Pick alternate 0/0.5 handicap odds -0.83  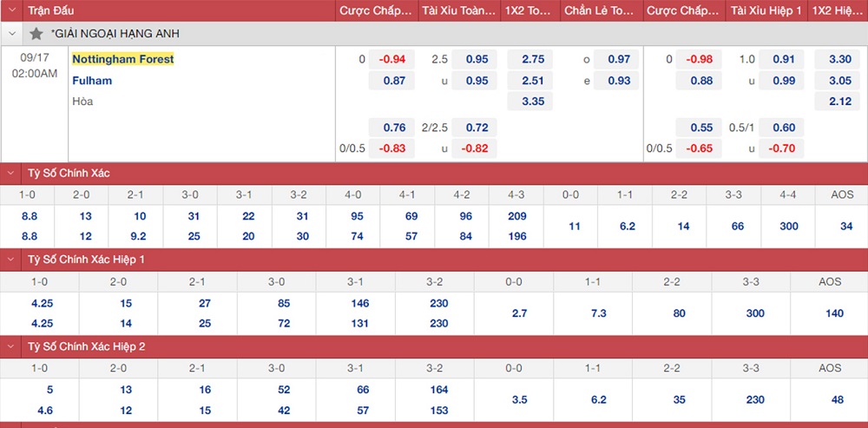pos(392,148)
